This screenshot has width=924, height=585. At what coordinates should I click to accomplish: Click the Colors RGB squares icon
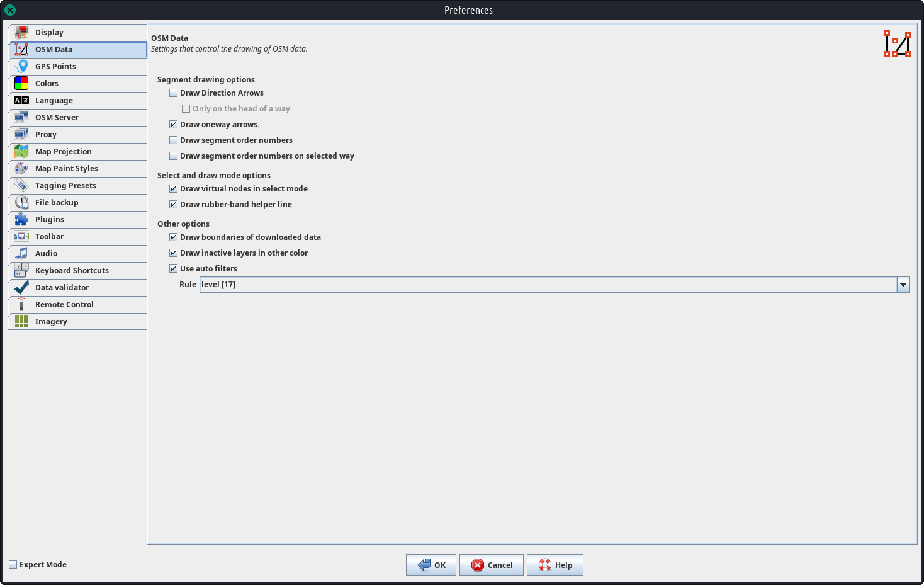click(21, 83)
